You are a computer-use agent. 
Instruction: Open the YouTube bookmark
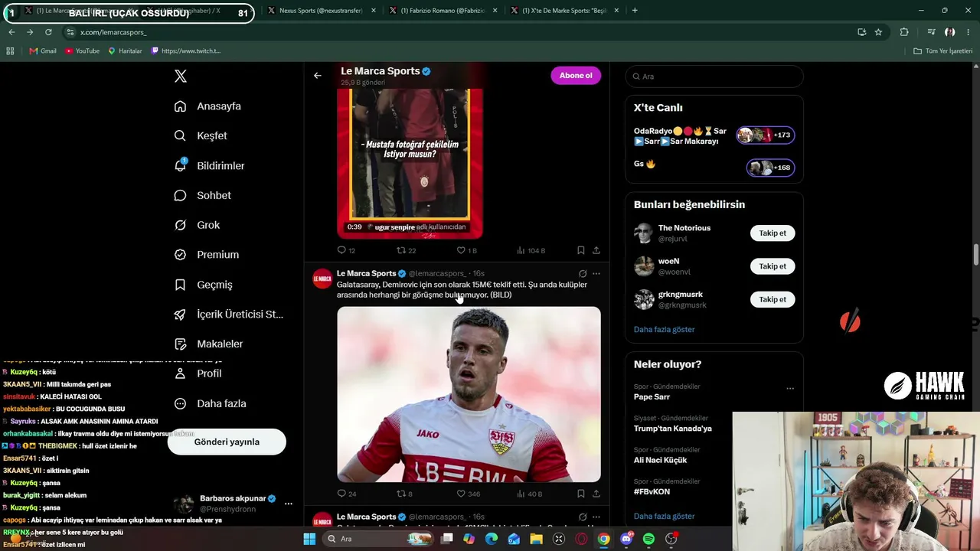click(82, 51)
